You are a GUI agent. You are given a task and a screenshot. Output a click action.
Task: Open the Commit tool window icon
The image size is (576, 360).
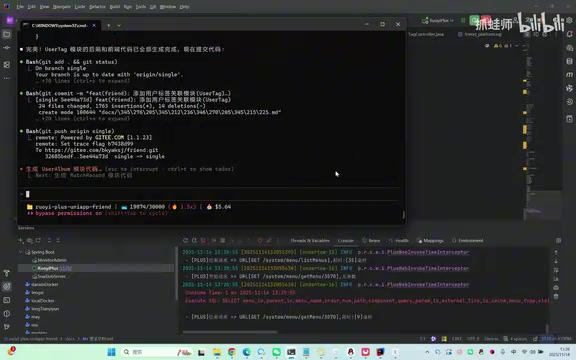tap(7, 48)
